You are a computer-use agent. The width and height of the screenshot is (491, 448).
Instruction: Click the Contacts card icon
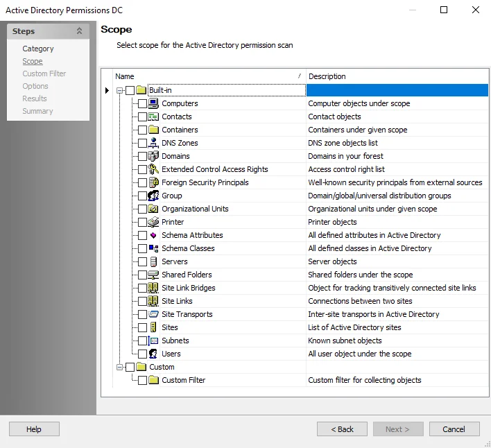tap(153, 117)
